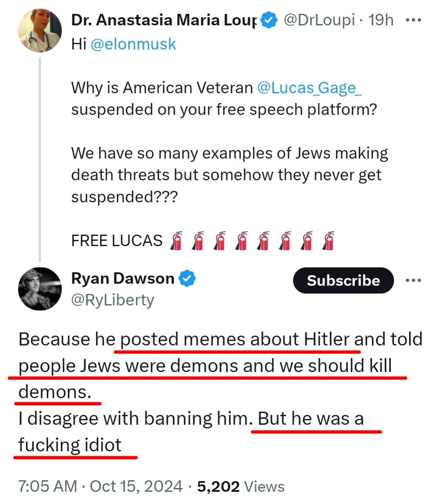
Task: Select the Dr. Anastasia Maria Loupis display name
Action: point(164,20)
